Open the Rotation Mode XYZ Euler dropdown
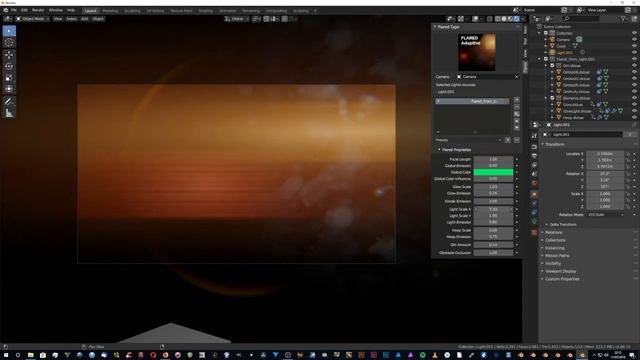640x360 pixels. click(x=605, y=215)
